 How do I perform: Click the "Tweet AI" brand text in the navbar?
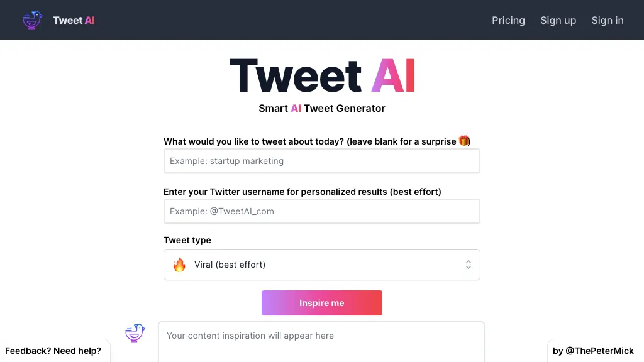74,20
